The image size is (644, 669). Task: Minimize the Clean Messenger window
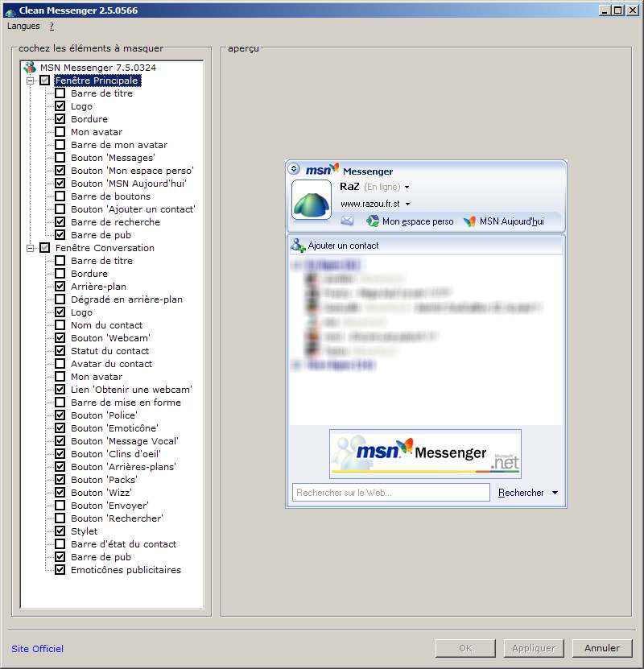click(604, 10)
